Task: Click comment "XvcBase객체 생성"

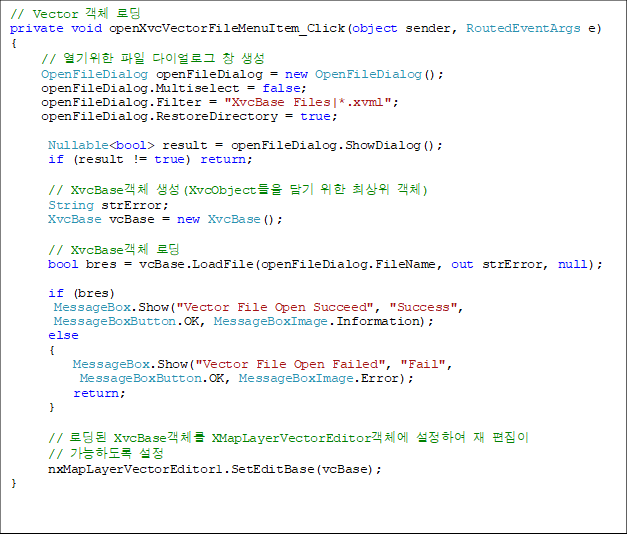Action: tap(125, 190)
